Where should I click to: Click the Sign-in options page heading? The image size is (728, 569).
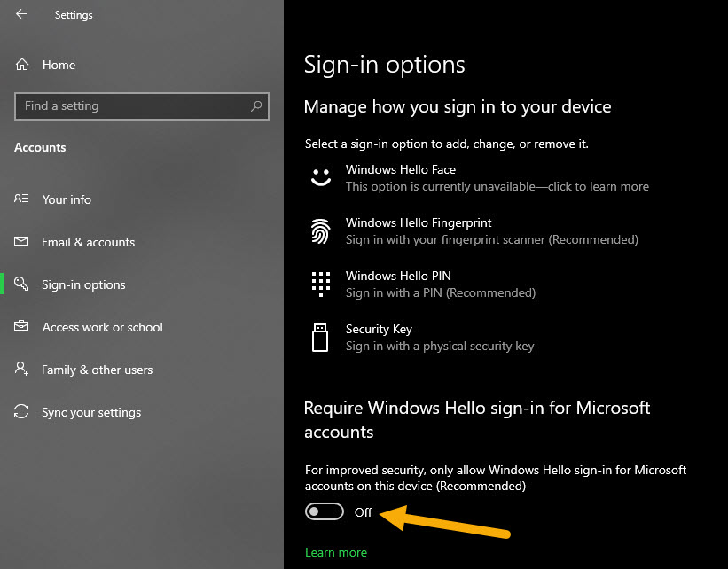pyautogui.click(x=385, y=65)
